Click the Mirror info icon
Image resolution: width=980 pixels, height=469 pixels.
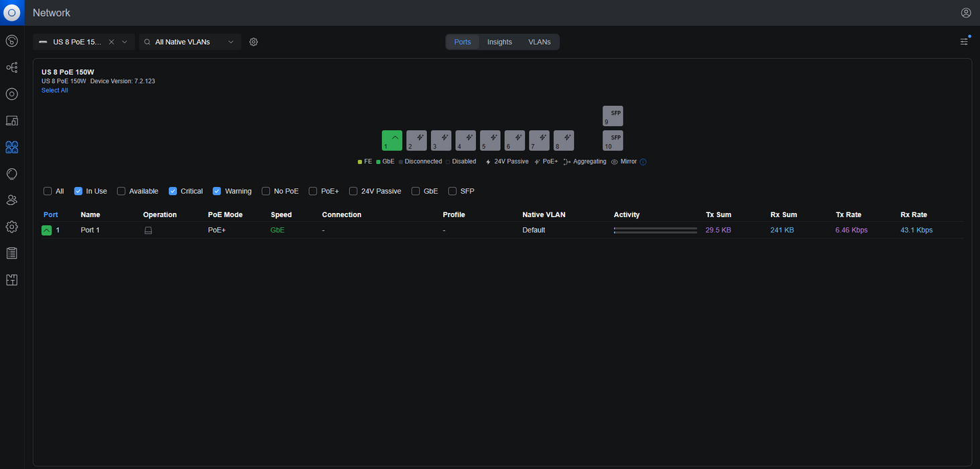(643, 161)
